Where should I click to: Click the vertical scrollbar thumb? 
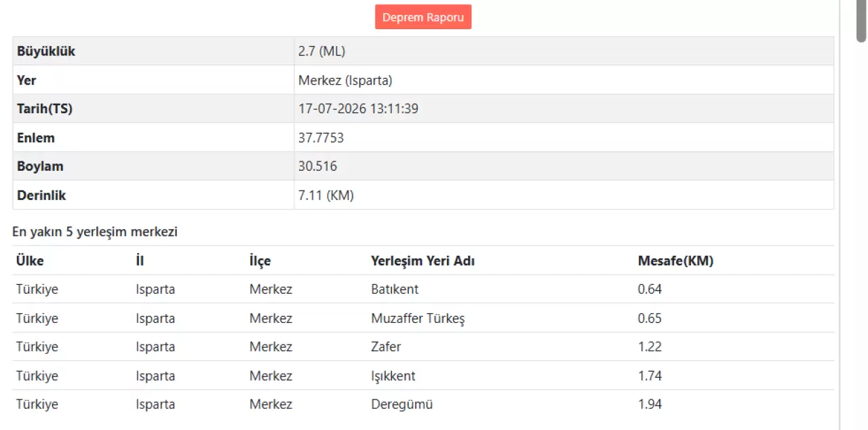[x=861, y=22]
